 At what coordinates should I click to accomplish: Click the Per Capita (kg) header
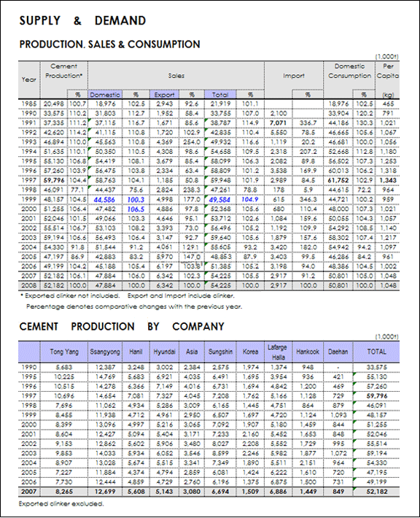click(x=388, y=80)
